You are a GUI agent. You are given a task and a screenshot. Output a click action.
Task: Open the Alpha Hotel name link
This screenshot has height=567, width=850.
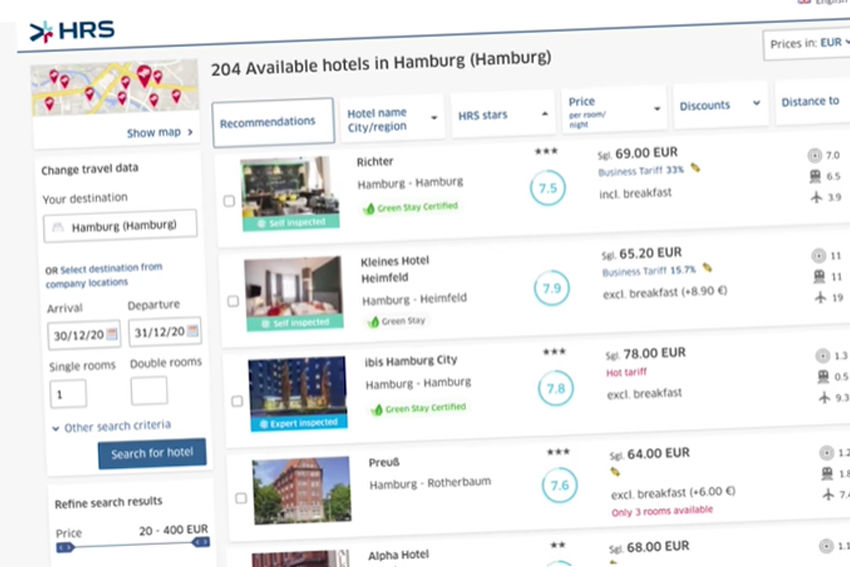tap(398, 555)
